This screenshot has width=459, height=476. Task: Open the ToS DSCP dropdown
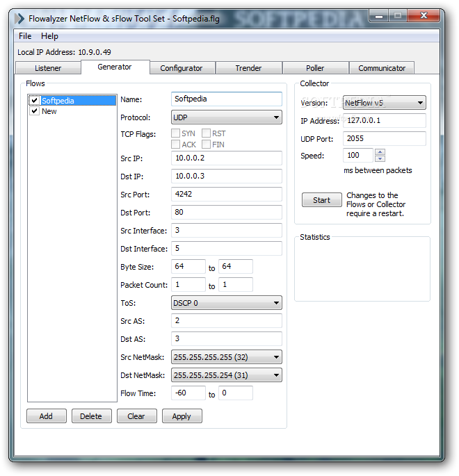coord(227,303)
